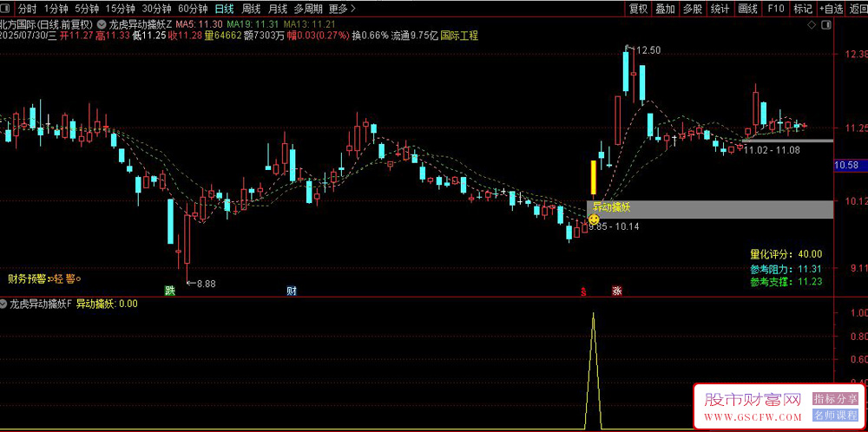
Task: Expand 龙虎异动擒妖F sub-indicator dropdown
Action: click(x=4, y=304)
